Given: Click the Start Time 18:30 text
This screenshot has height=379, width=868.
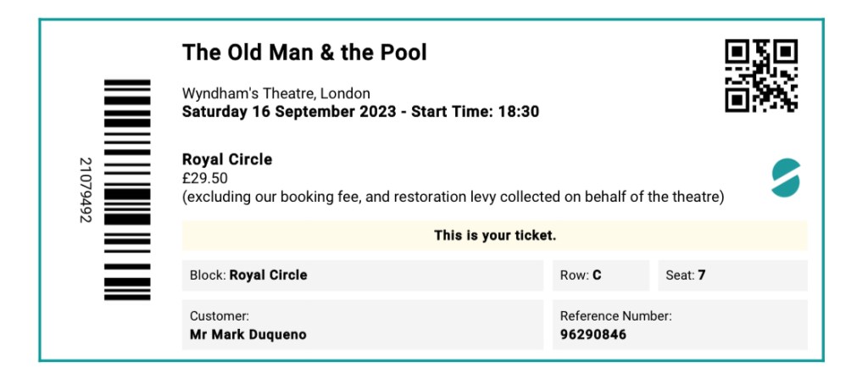Looking at the screenshot, I should [475, 111].
